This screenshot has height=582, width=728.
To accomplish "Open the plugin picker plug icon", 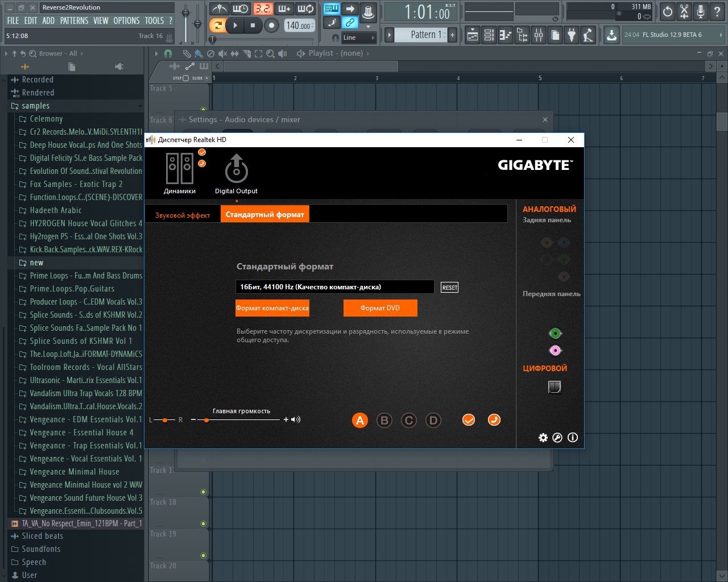I will pos(572,35).
